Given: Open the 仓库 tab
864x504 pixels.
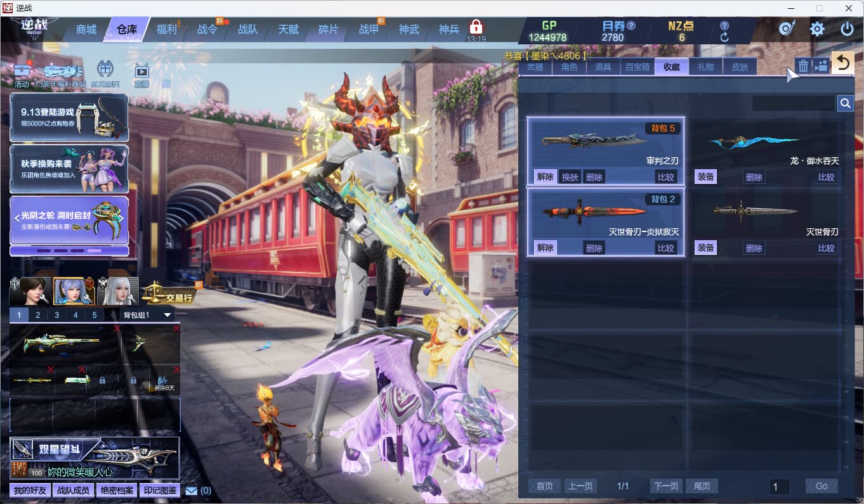Looking at the screenshot, I should point(127,30).
